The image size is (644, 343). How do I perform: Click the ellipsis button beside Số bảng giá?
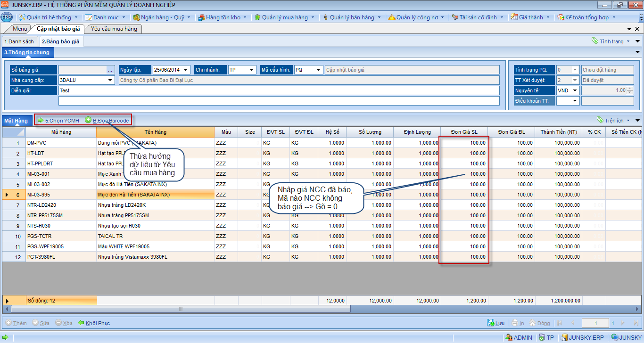[110, 70]
